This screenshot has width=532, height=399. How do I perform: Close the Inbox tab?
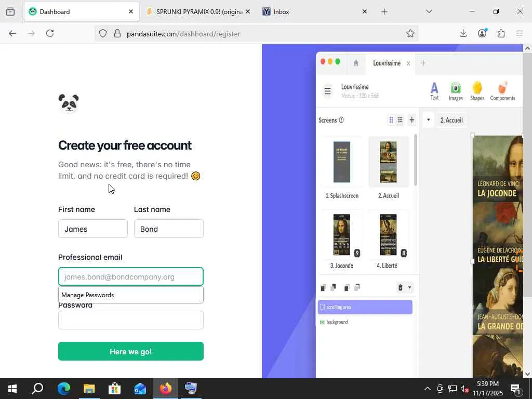tap(364, 11)
